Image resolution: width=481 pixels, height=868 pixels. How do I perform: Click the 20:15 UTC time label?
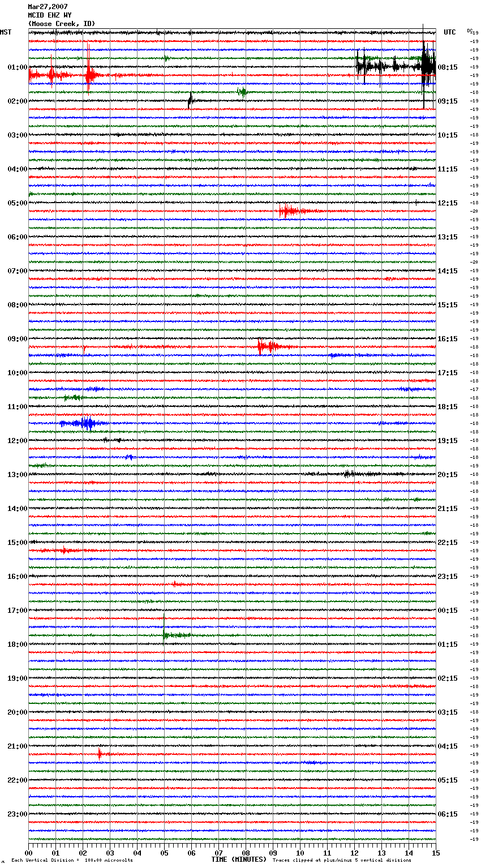coord(448,475)
